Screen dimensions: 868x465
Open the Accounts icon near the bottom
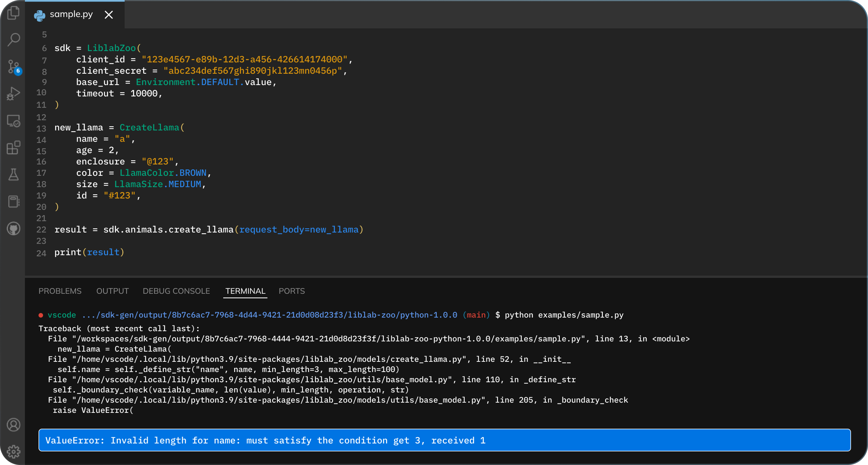click(14, 425)
